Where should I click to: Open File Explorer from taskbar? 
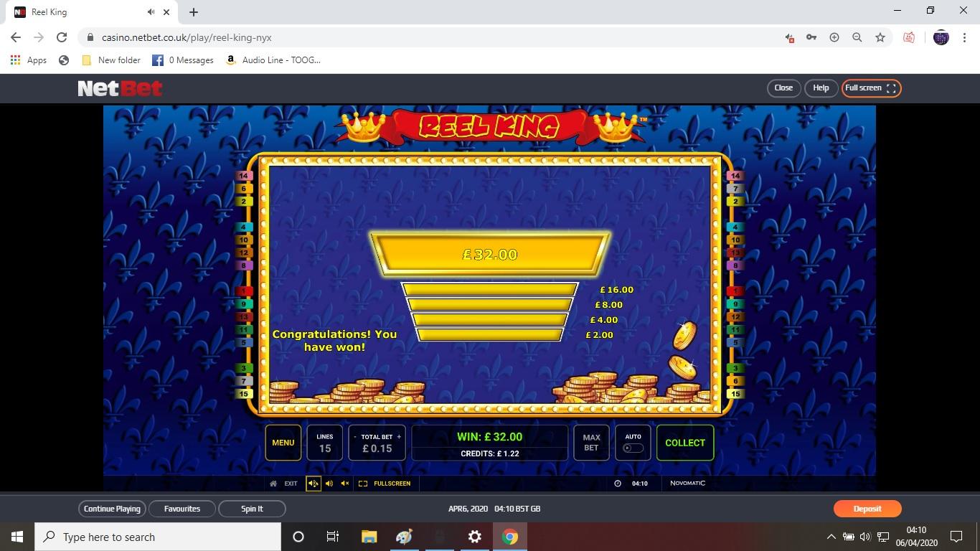pyautogui.click(x=369, y=537)
